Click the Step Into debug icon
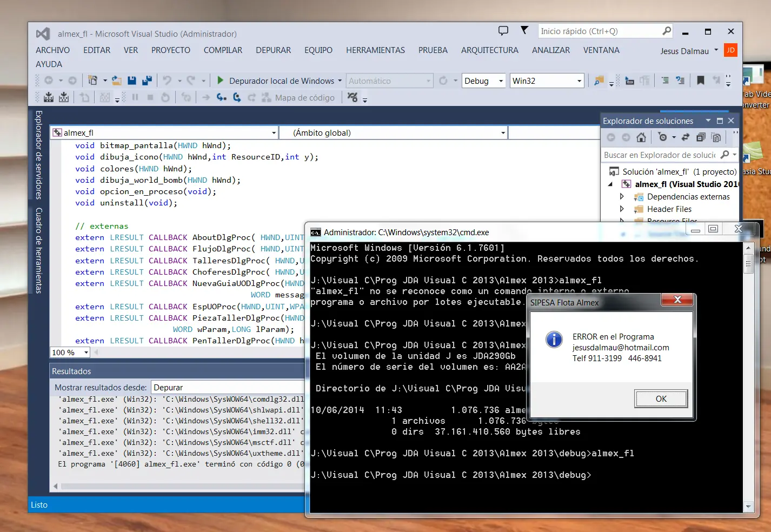The width and height of the screenshot is (771, 532). [x=221, y=97]
